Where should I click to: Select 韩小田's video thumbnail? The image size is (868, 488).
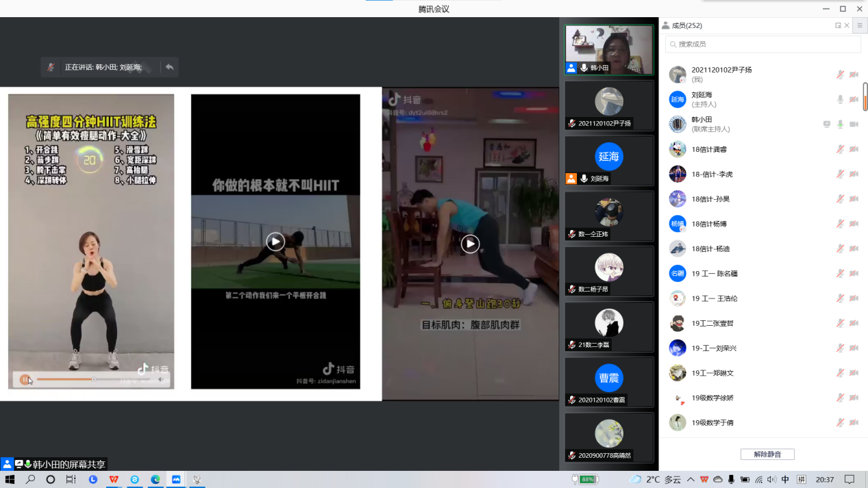[609, 49]
